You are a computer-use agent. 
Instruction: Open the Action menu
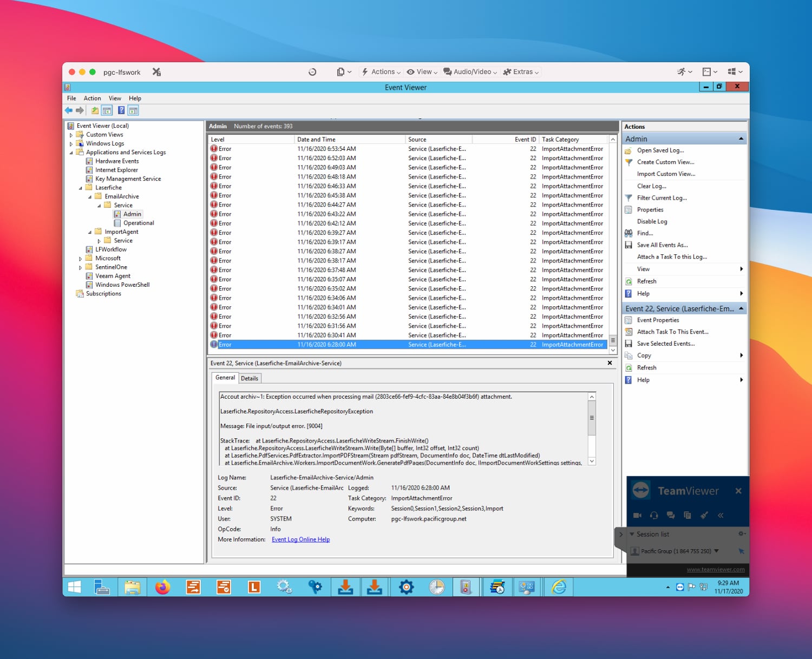pos(92,98)
